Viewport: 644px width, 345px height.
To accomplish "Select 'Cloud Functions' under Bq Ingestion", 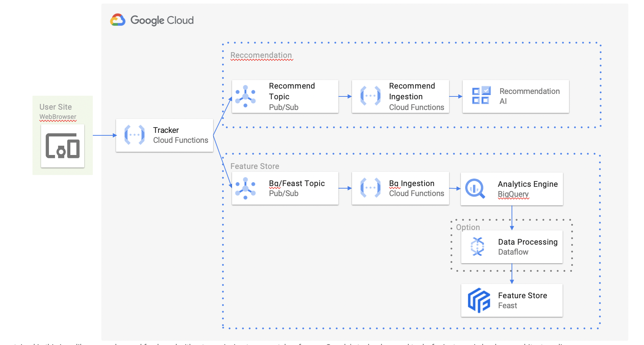I will pos(417,193).
